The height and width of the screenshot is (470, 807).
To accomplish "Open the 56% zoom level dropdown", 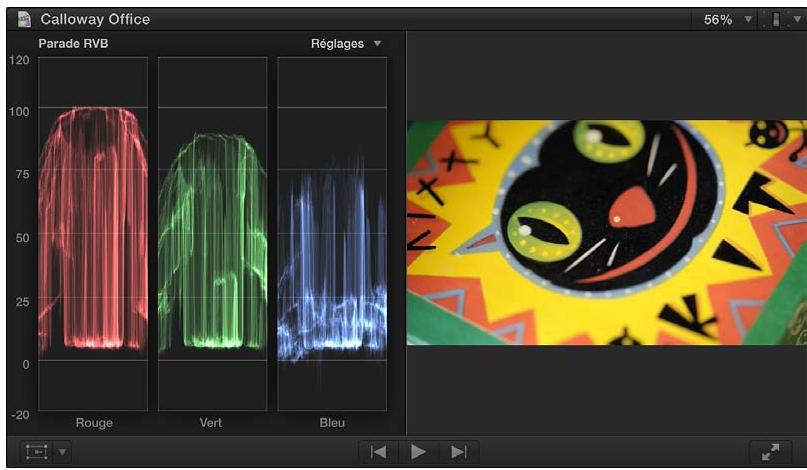I will pyautogui.click(x=727, y=20).
